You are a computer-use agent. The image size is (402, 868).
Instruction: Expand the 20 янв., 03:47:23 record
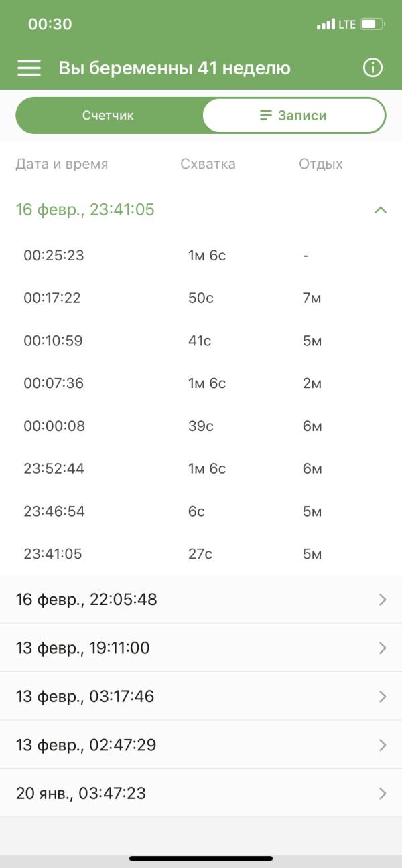click(x=201, y=793)
